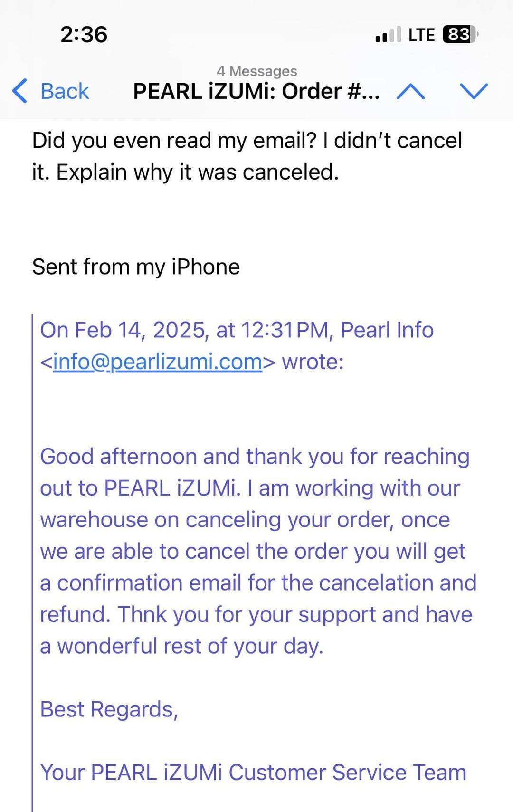Tap the battery icon showing 83

tap(460, 35)
